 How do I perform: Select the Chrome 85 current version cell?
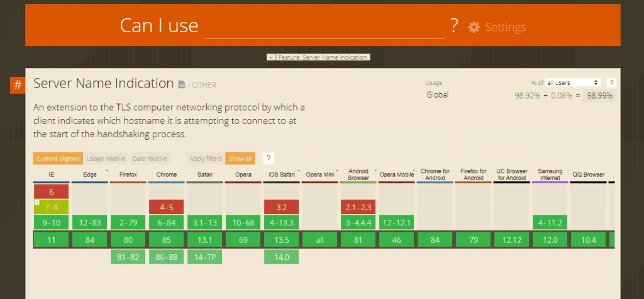[167, 239]
